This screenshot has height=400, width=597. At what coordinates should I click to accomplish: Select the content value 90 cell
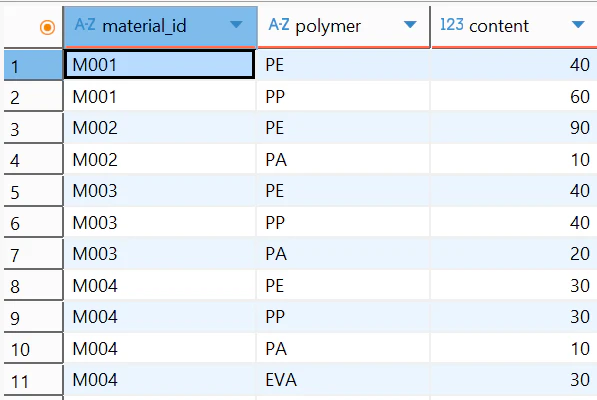514,128
